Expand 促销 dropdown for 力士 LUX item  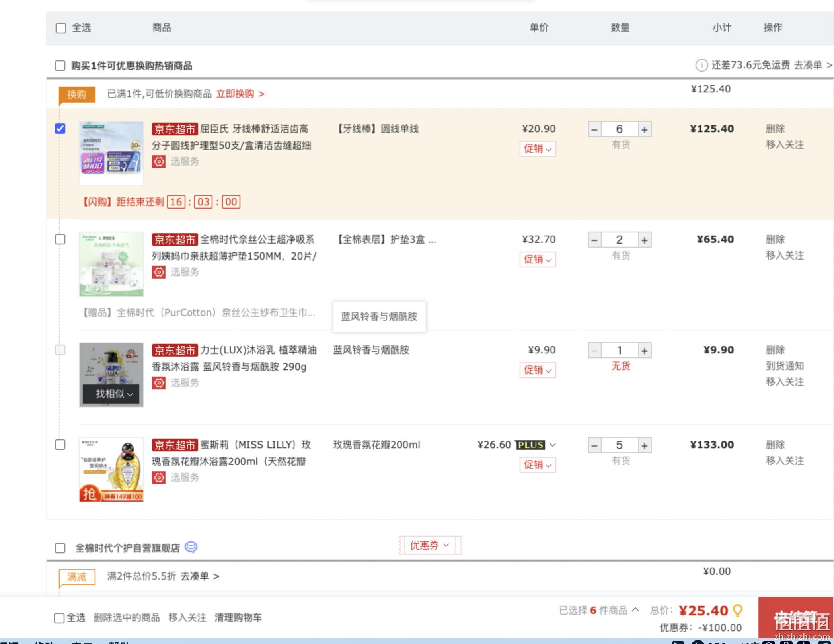click(x=538, y=370)
